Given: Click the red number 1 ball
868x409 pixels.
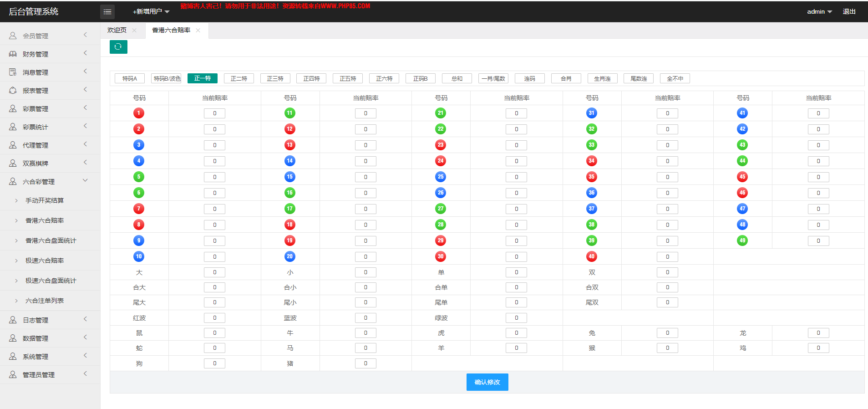Looking at the screenshot, I should coord(139,113).
